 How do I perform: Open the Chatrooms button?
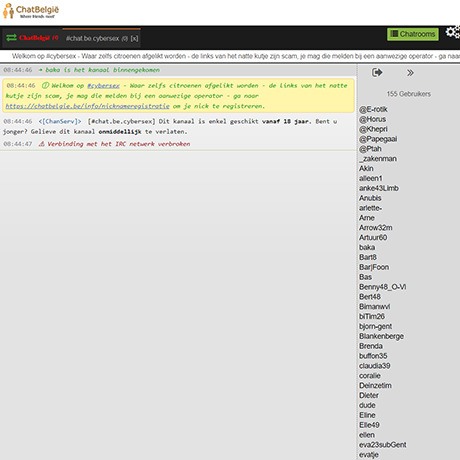click(413, 34)
